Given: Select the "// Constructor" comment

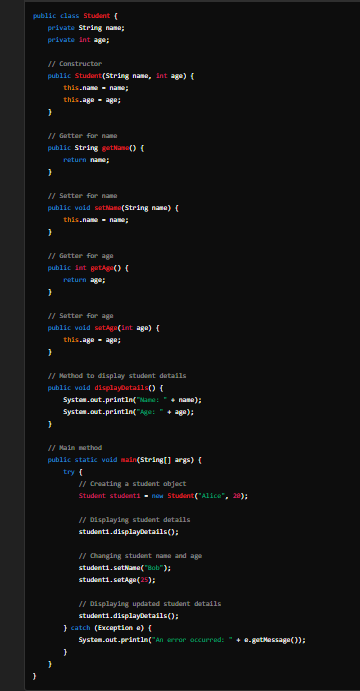Looking at the screenshot, I should point(75,64).
